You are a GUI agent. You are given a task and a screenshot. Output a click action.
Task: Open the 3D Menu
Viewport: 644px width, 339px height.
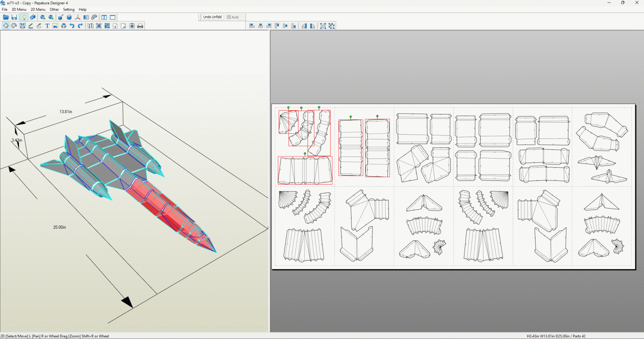pyautogui.click(x=18, y=9)
